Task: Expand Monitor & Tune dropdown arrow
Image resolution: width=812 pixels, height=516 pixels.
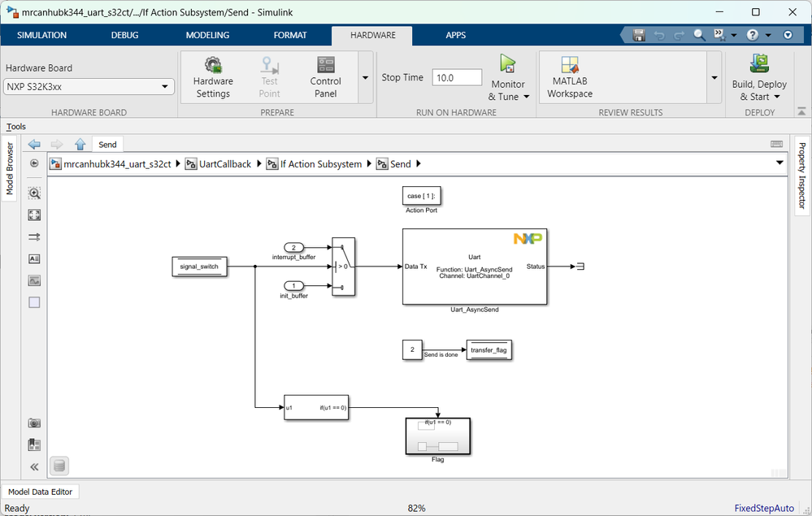Action: 527,97
